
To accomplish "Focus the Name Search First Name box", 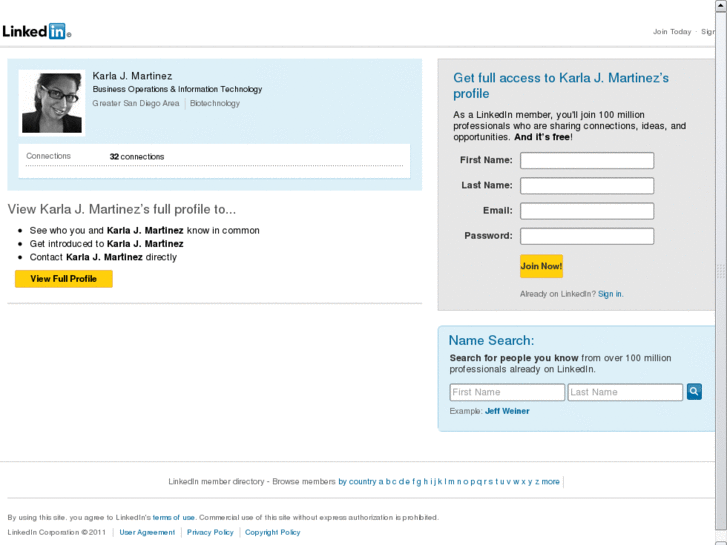I will (x=507, y=392).
